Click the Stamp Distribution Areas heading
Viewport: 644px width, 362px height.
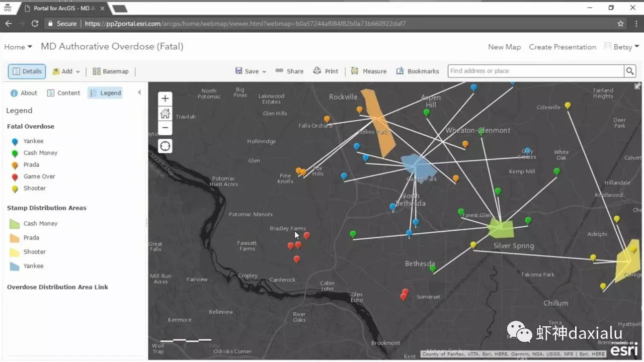pos(47,208)
